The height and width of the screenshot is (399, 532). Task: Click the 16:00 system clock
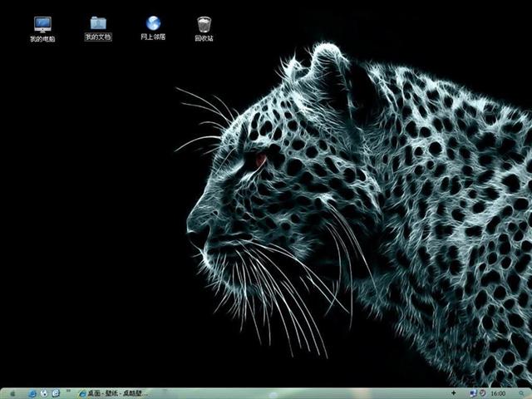(x=499, y=392)
